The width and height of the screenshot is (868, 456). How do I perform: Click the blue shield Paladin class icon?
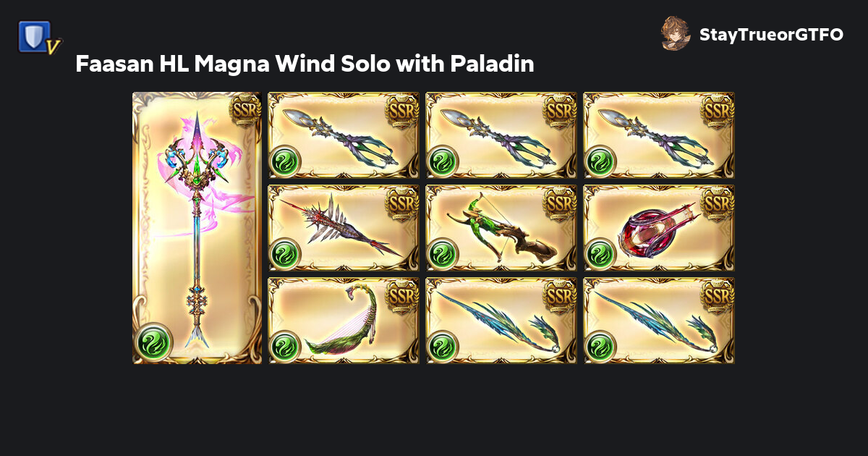pyautogui.click(x=39, y=36)
